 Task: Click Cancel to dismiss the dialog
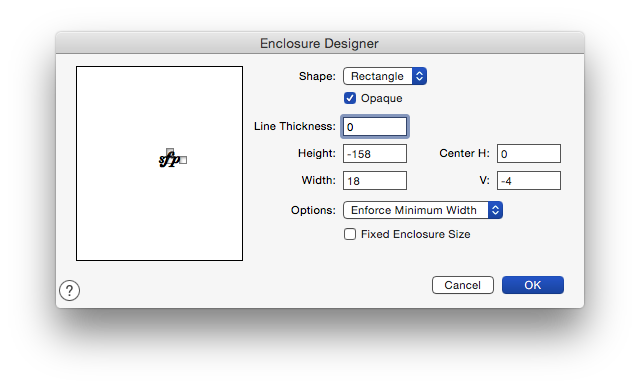[463, 285]
